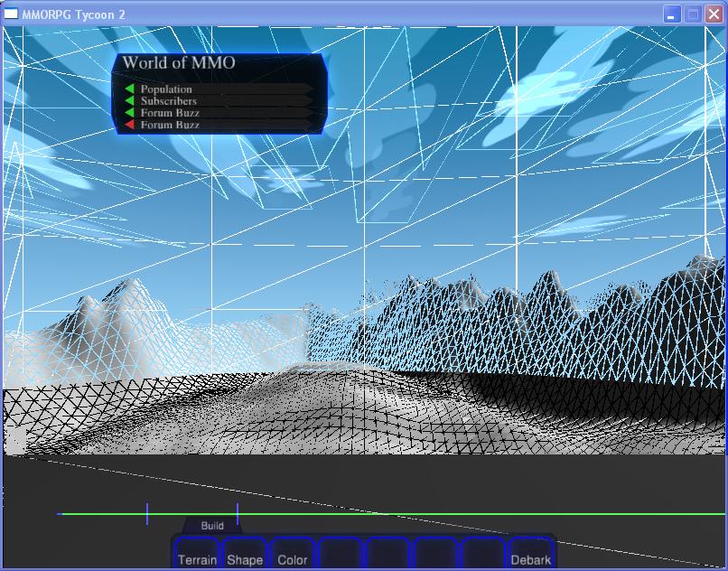This screenshot has height=571, width=728.
Task: Click on the green timeline bar
Action: pyautogui.click(x=391, y=514)
